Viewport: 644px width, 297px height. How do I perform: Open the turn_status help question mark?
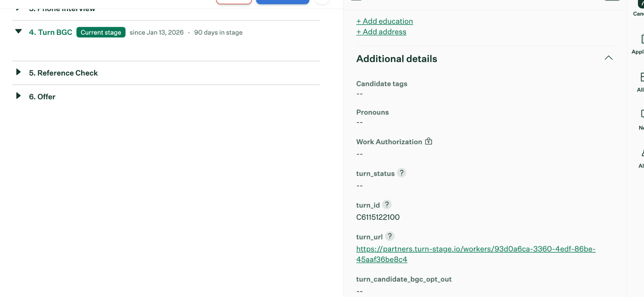point(402,173)
